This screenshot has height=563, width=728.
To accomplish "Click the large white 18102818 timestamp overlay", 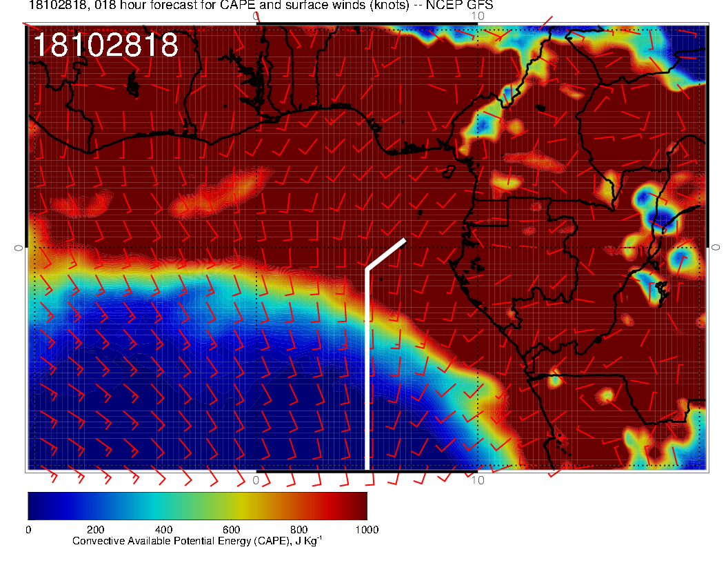I will (x=105, y=46).
